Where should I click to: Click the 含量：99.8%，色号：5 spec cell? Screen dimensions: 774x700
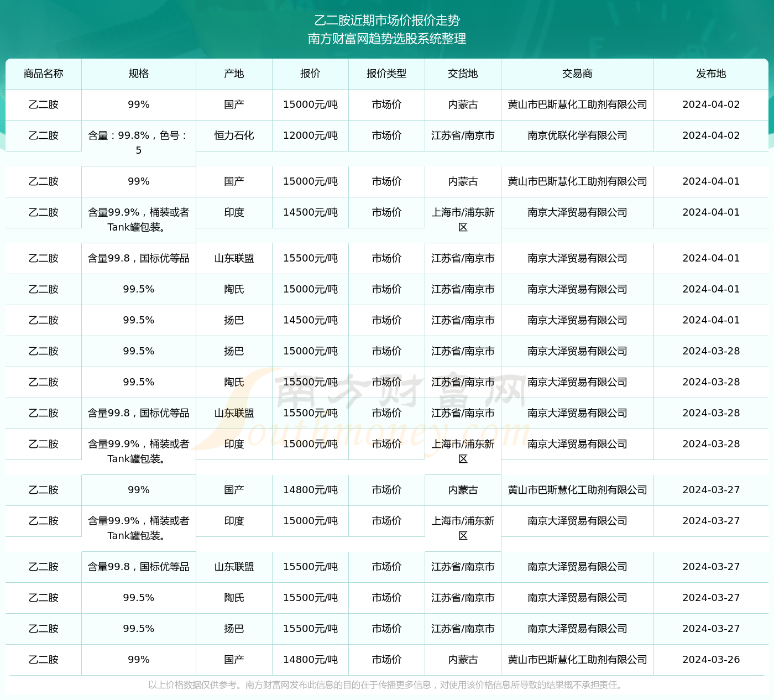tap(139, 143)
